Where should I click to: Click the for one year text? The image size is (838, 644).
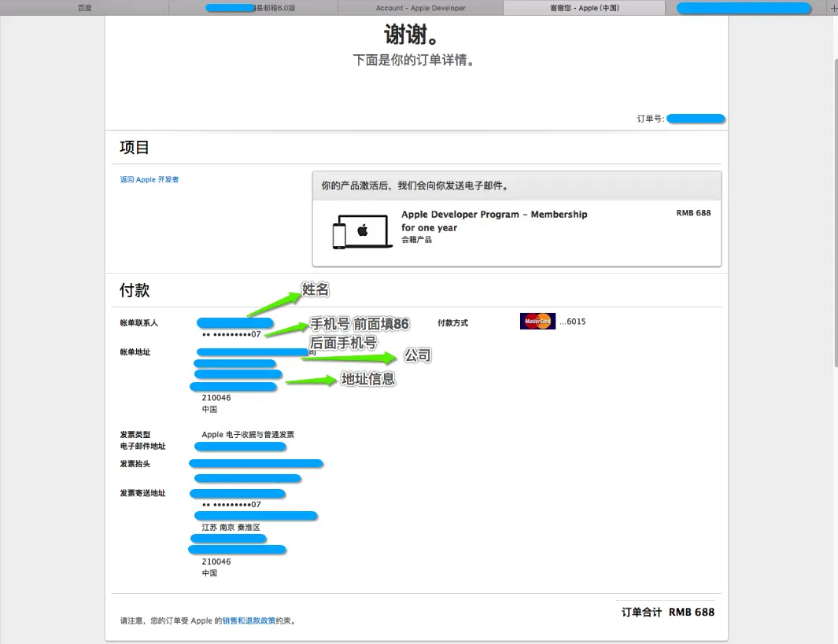tap(429, 227)
